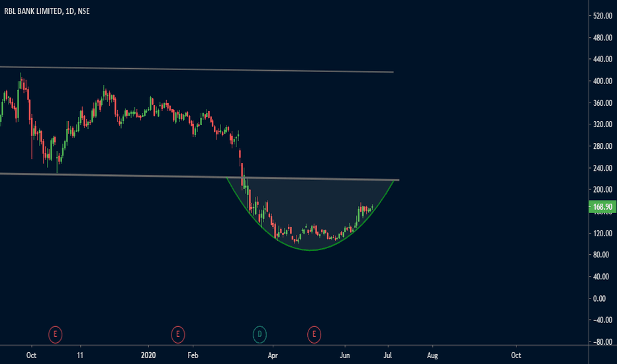The height and width of the screenshot is (364, 617).
Task: Click the Jul date axis label
Action: click(x=387, y=355)
